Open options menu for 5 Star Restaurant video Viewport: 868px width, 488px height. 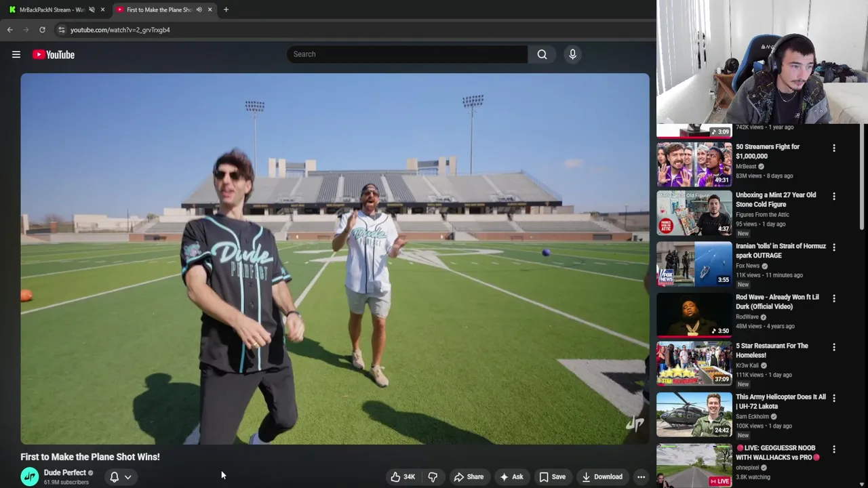[834, 347]
